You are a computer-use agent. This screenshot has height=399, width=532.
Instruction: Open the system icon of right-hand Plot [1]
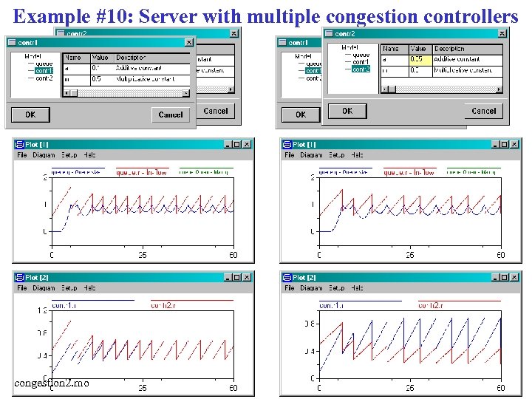pos(287,145)
